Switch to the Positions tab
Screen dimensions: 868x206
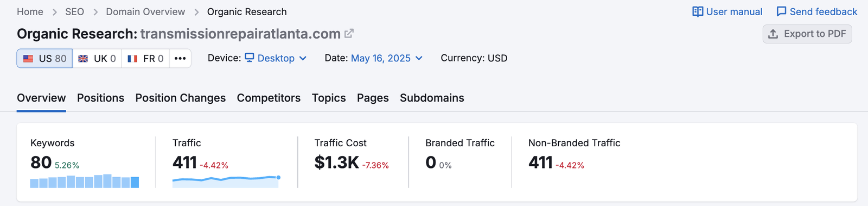(100, 98)
